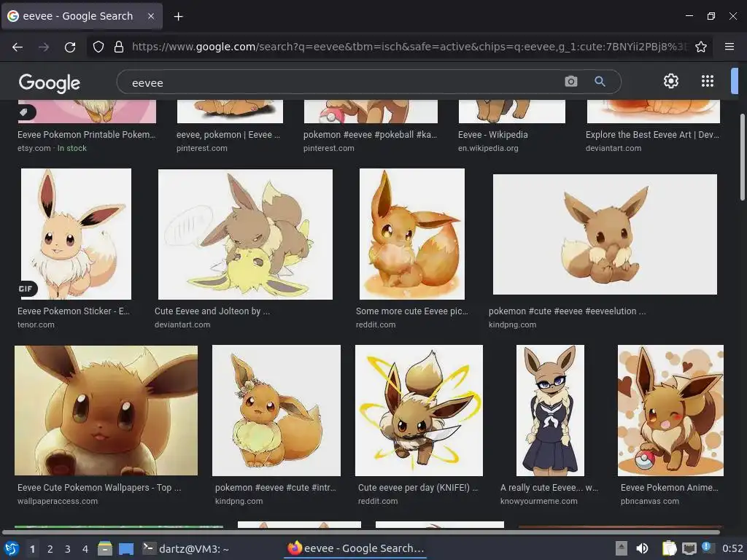Open the Cute eevee per day KNIFE image
The width and height of the screenshot is (747, 560).
[419, 411]
